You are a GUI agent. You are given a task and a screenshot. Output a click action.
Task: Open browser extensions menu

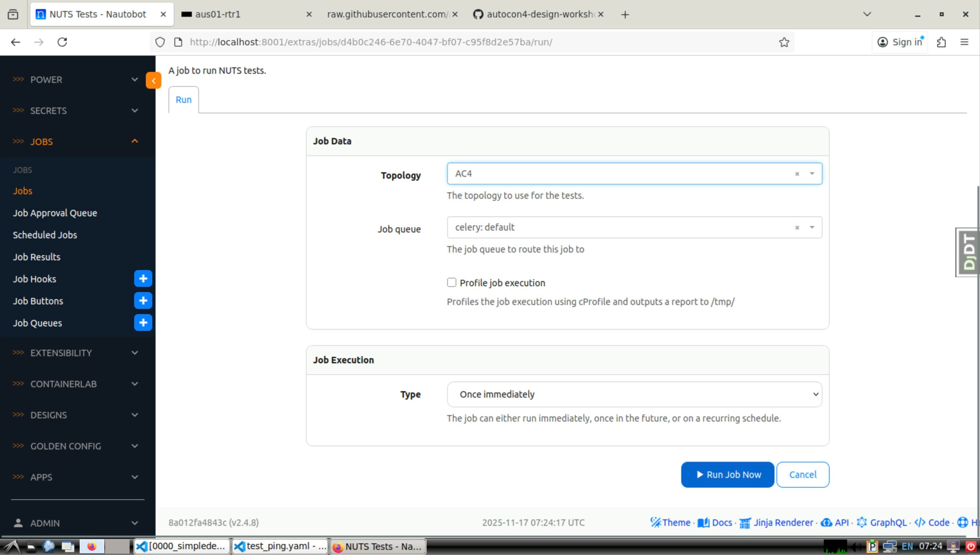(941, 42)
